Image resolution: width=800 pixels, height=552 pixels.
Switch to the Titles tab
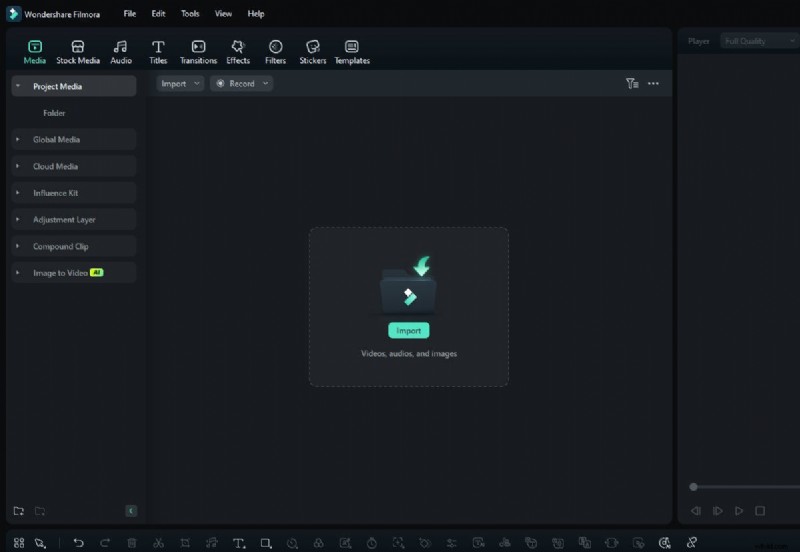point(158,53)
